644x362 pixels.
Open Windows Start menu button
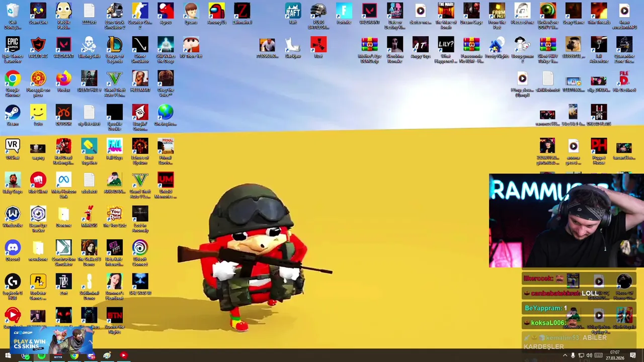[8, 356]
